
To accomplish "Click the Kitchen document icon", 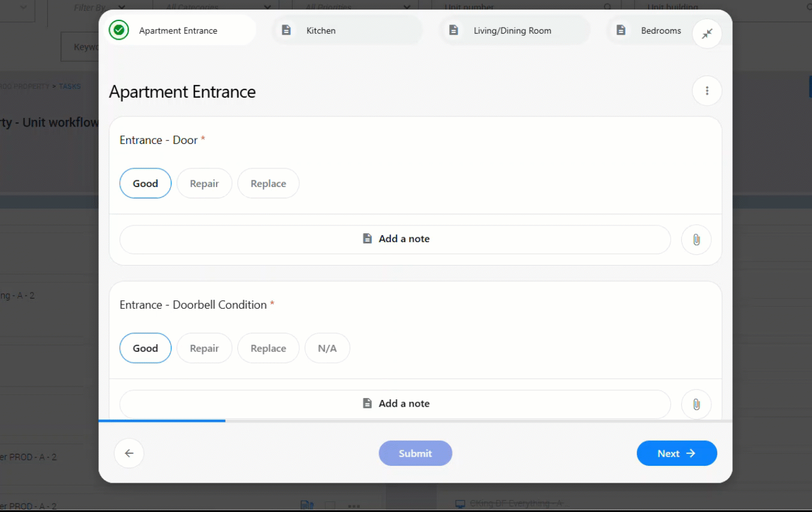I will point(287,31).
